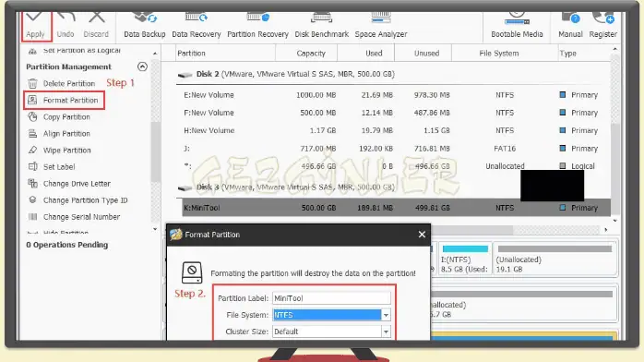Image resolution: width=644 pixels, height=362 pixels.
Task: Open the Disk Benchmark tool
Action: coord(322,26)
